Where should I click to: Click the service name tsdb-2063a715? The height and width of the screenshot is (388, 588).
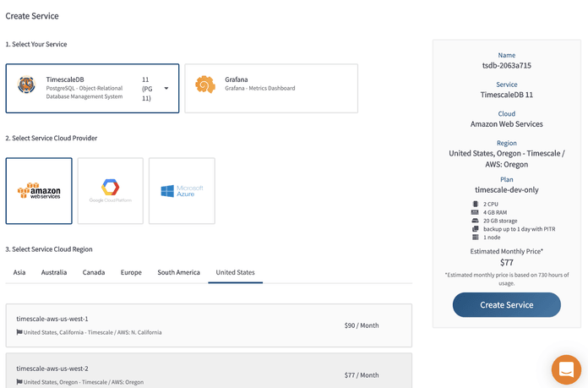506,65
